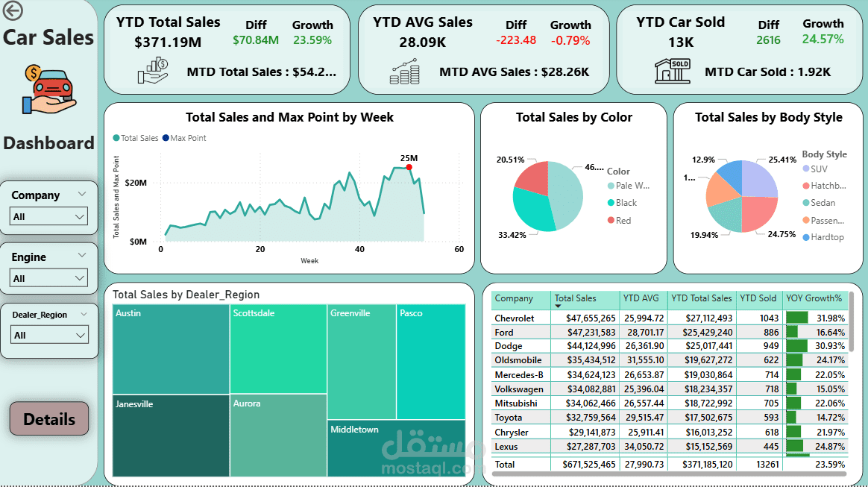
Task: Select the Chevrolet table row
Action: click(x=670, y=318)
